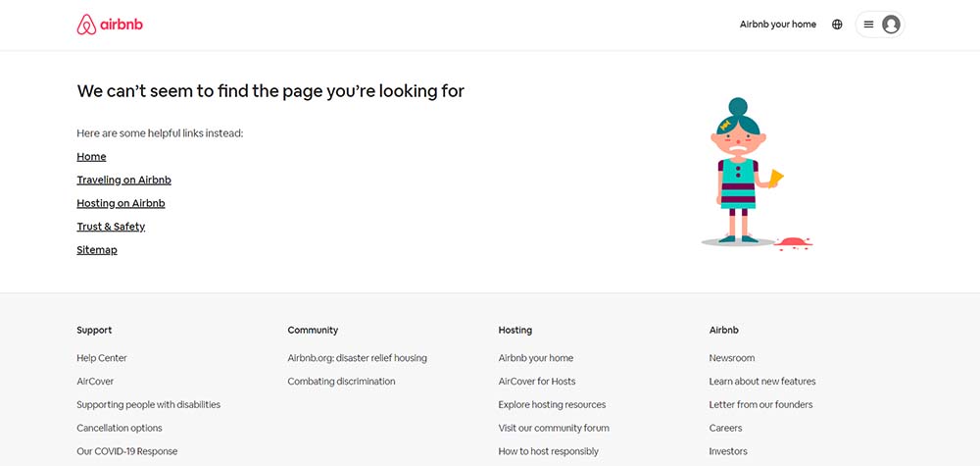This screenshot has height=466, width=980.
Task: Click 'Here are some helpful links instead' text
Action: pyautogui.click(x=160, y=133)
